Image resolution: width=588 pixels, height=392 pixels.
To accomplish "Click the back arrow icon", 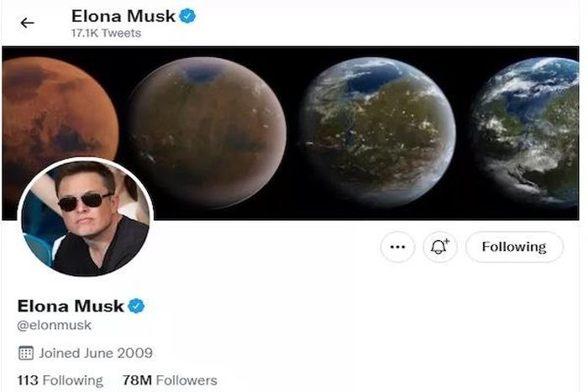I will (x=27, y=23).
